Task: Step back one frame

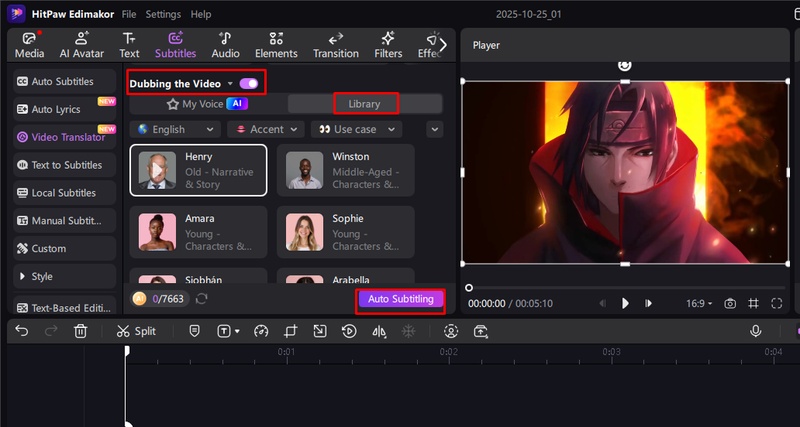Action: pyautogui.click(x=603, y=304)
